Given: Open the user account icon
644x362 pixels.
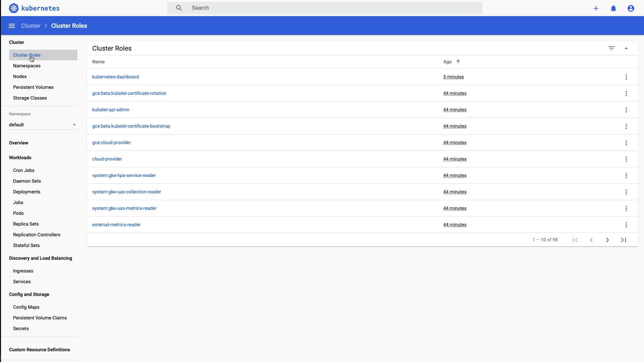Looking at the screenshot, I should point(631,8).
